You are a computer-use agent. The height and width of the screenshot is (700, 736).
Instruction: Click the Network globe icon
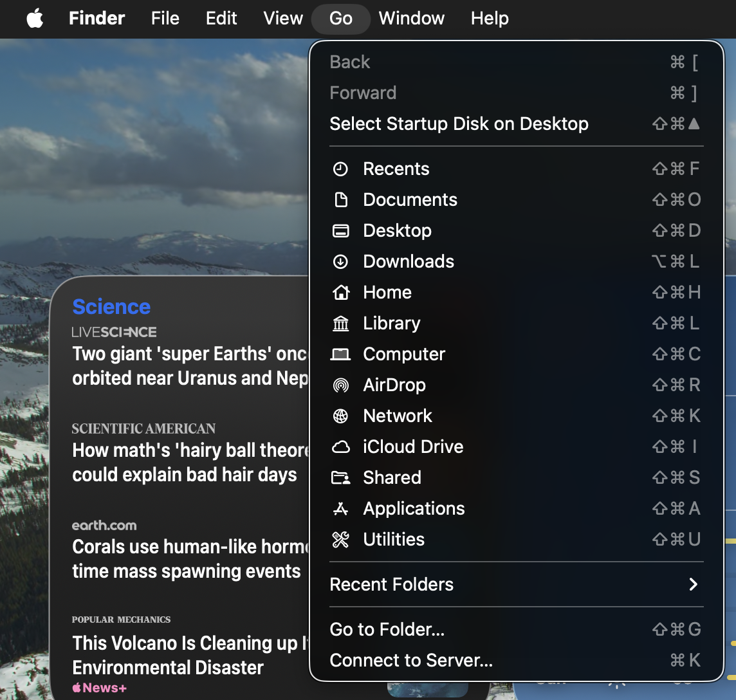[x=340, y=416]
